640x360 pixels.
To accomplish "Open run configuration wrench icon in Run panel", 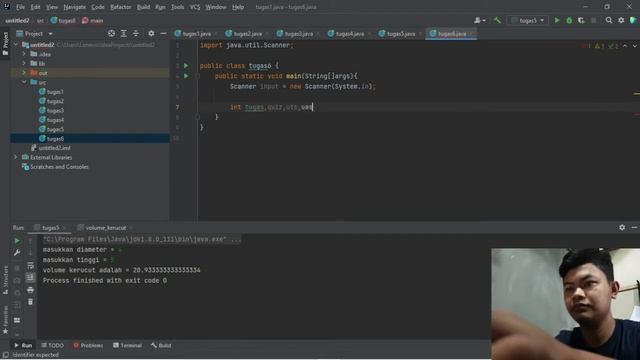I will click(x=17, y=253).
